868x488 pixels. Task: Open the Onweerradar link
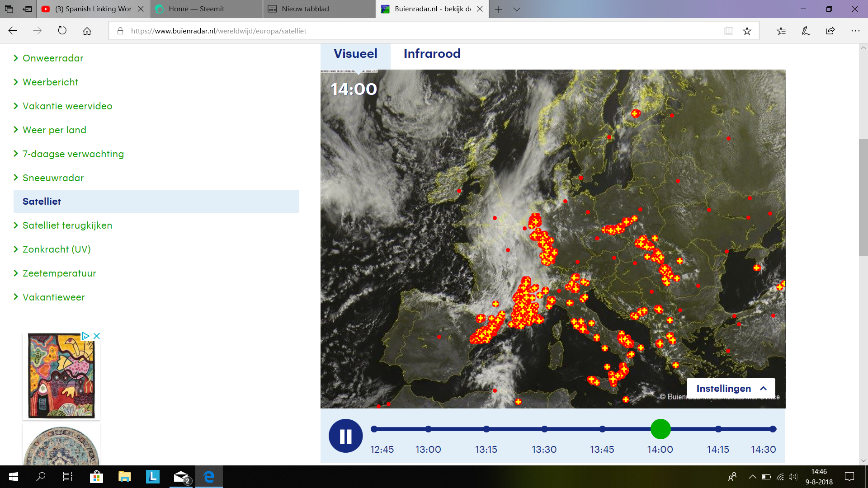click(53, 58)
